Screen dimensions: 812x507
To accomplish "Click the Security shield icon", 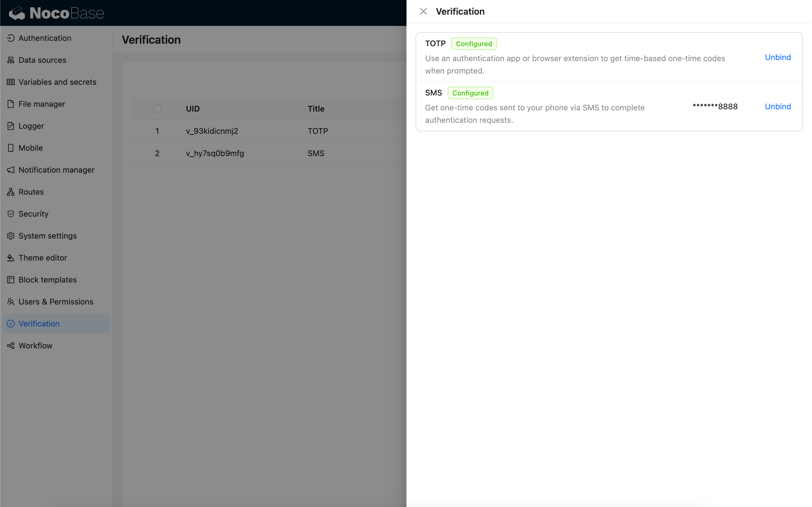I will [x=11, y=214].
